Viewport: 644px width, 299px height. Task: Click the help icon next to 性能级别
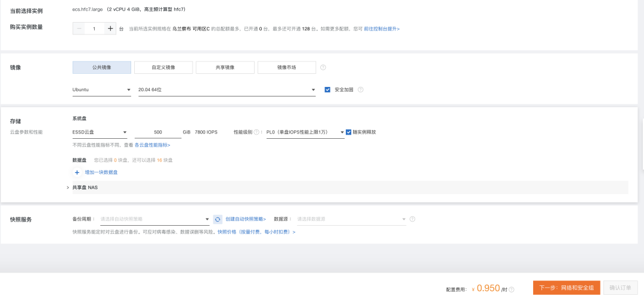click(x=258, y=132)
